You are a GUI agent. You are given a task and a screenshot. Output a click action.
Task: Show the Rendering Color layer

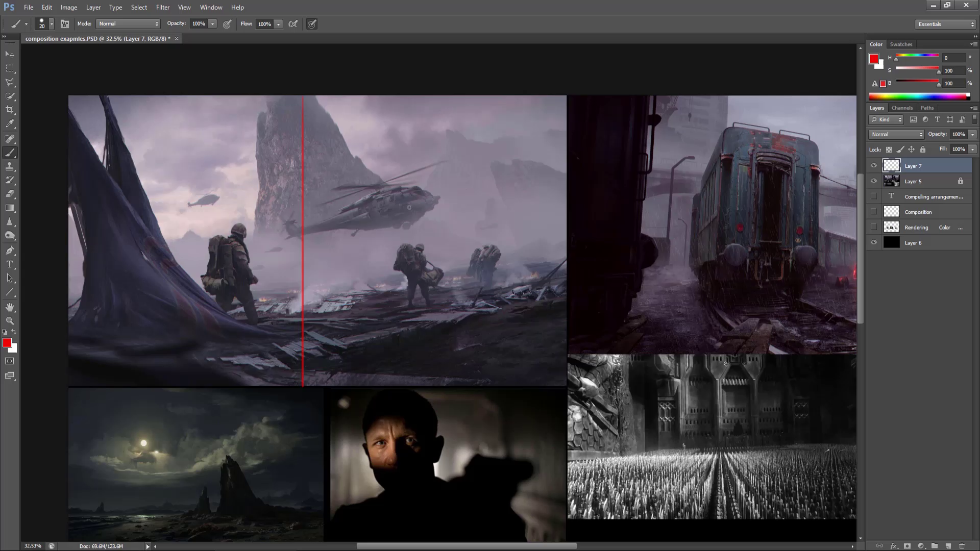click(x=874, y=227)
